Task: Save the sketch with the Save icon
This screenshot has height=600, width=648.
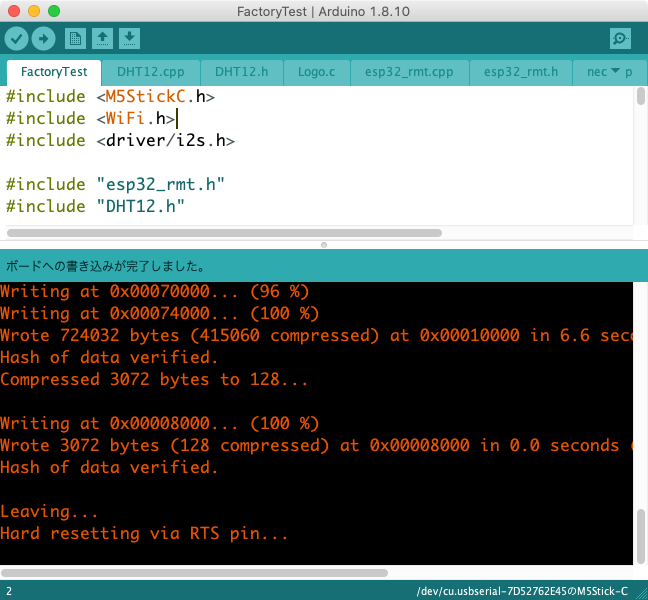Action: [129, 39]
